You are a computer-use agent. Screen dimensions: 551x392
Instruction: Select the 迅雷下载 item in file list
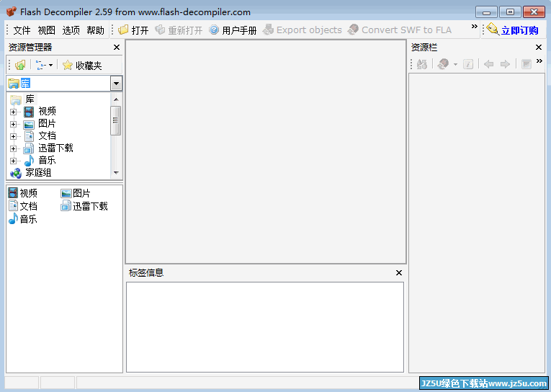(84, 206)
